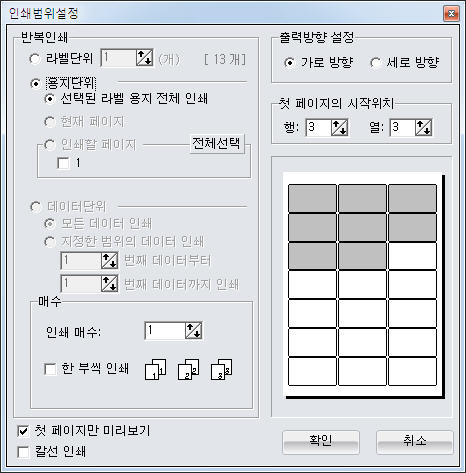This screenshot has height=473, width=466.
Task: Click the 열 column spinner arrows
Action: 423,128
